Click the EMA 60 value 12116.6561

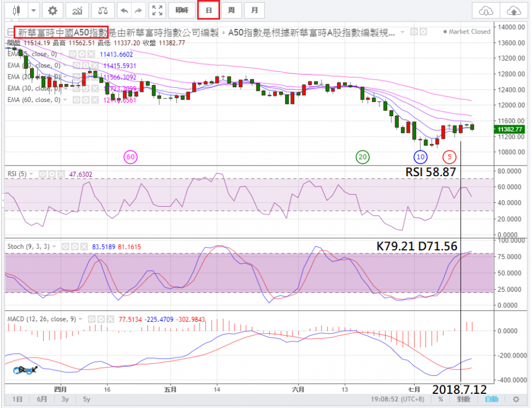pos(120,100)
